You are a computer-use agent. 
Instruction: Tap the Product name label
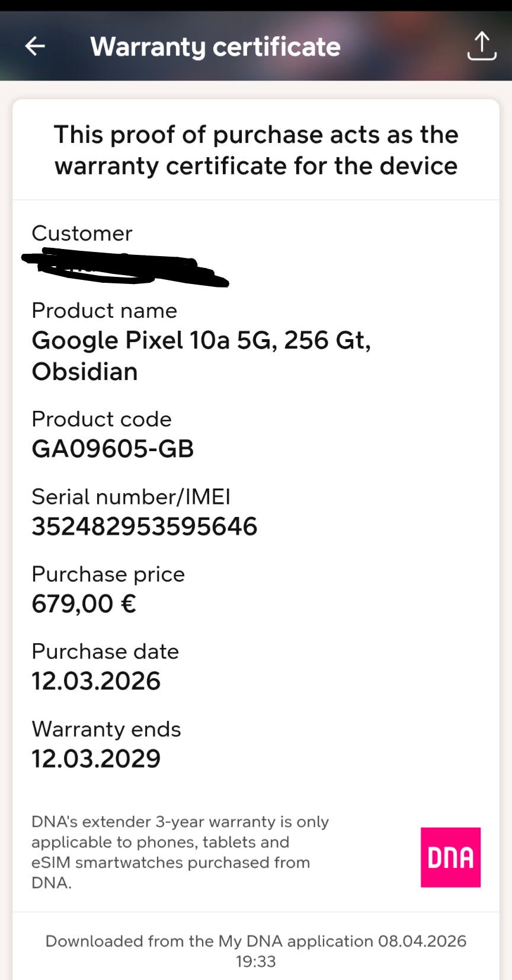104,310
